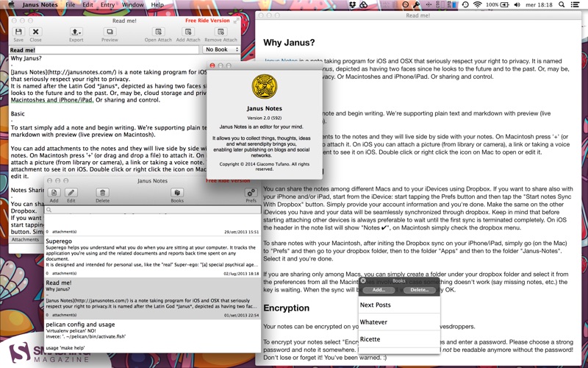Open the File menu
Screen dimensions: 588x368
[70, 4]
